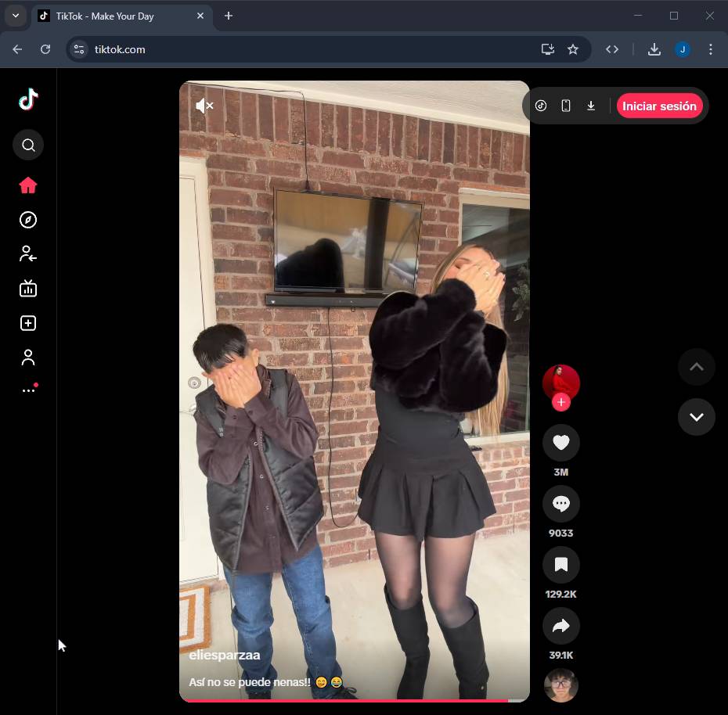
Task: Click the Upload plus icon in sidebar
Action: click(28, 323)
